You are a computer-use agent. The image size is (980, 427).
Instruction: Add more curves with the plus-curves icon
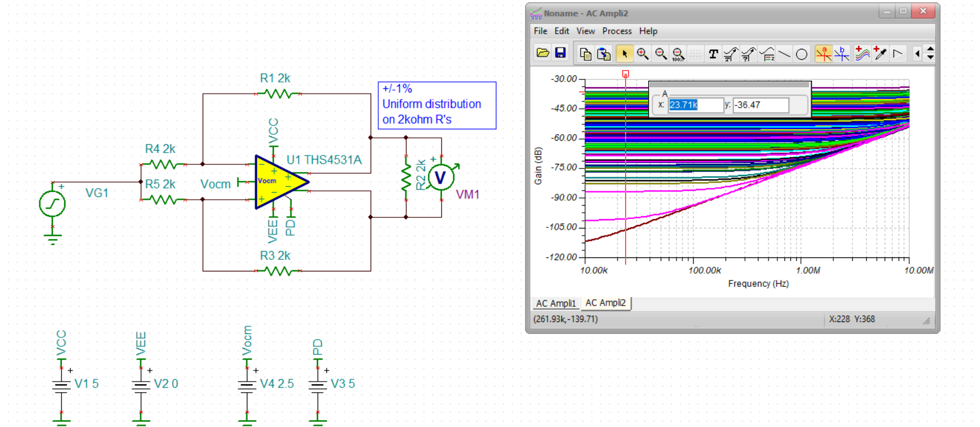tap(862, 54)
